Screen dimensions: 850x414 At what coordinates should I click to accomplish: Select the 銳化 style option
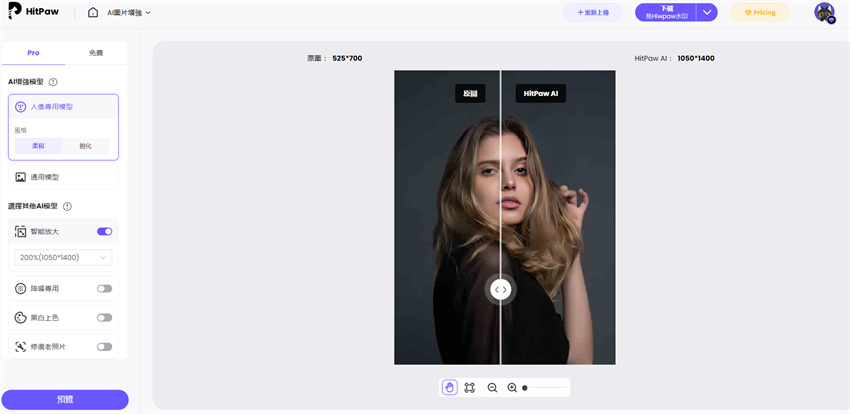point(85,146)
